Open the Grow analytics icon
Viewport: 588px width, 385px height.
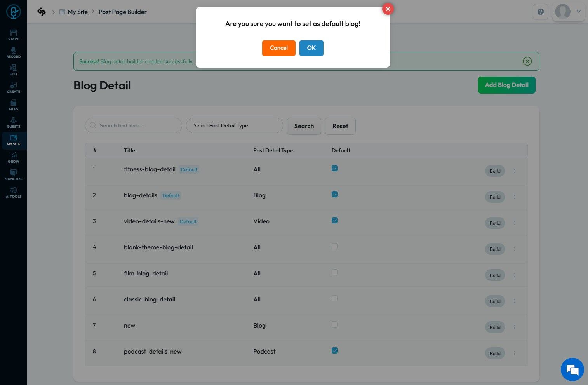tap(14, 157)
